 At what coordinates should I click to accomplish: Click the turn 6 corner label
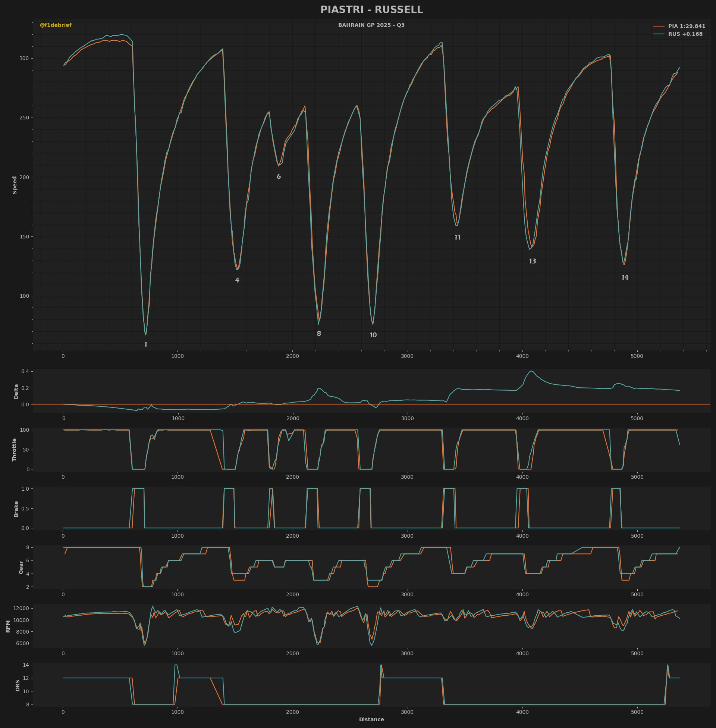279,177
